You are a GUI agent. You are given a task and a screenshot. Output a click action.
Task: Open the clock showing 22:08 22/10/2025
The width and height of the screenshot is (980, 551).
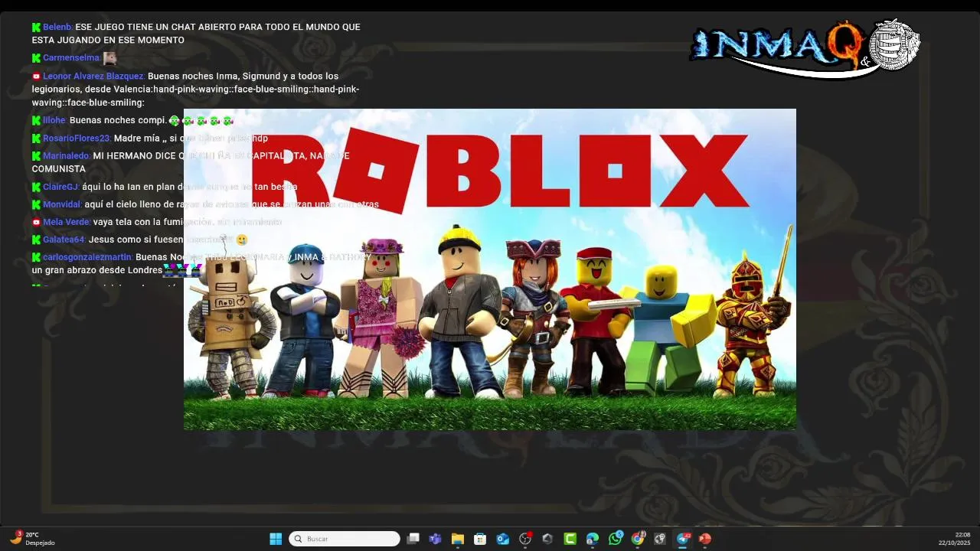(x=954, y=539)
